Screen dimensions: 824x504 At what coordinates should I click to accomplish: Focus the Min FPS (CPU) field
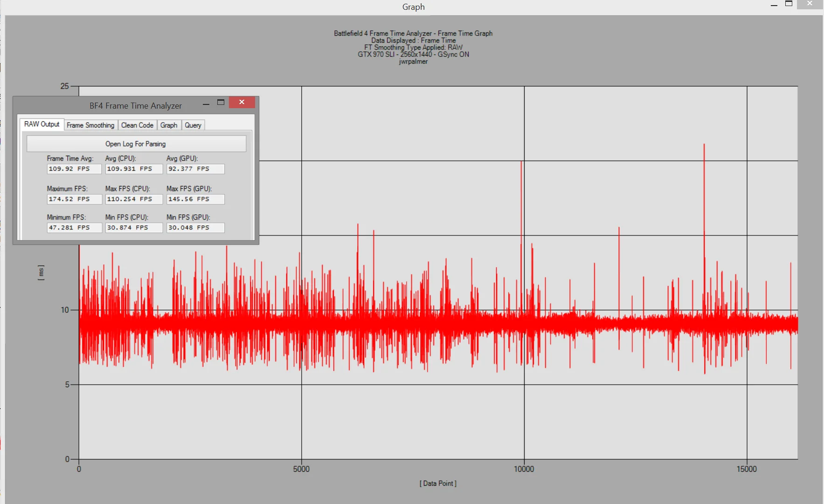pyautogui.click(x=134, y=228)
